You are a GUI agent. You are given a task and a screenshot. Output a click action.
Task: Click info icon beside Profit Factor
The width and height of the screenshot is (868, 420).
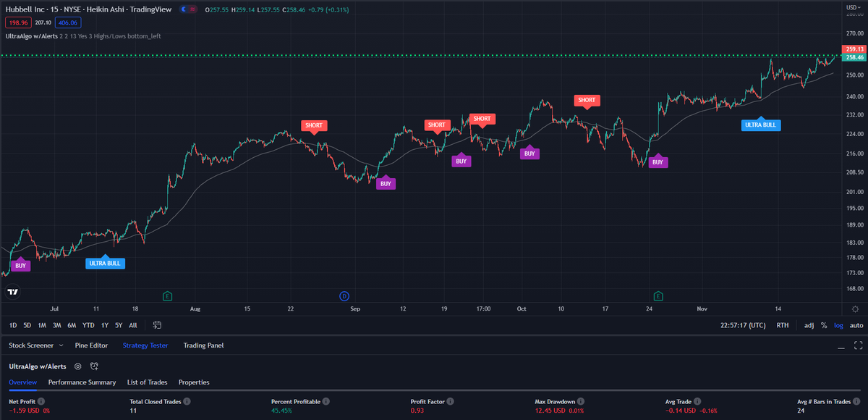click(x=448, y=400)
